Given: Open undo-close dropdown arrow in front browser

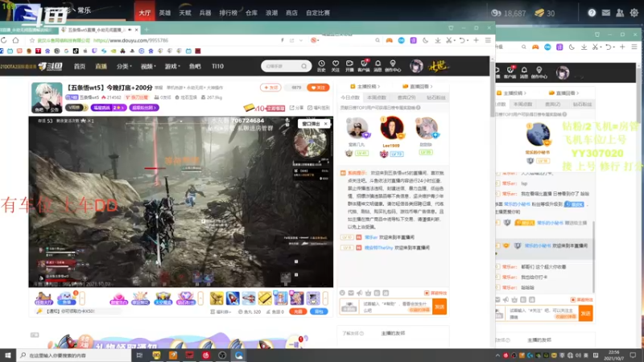Looking at the screenshot, I should (x=468, y=41).
